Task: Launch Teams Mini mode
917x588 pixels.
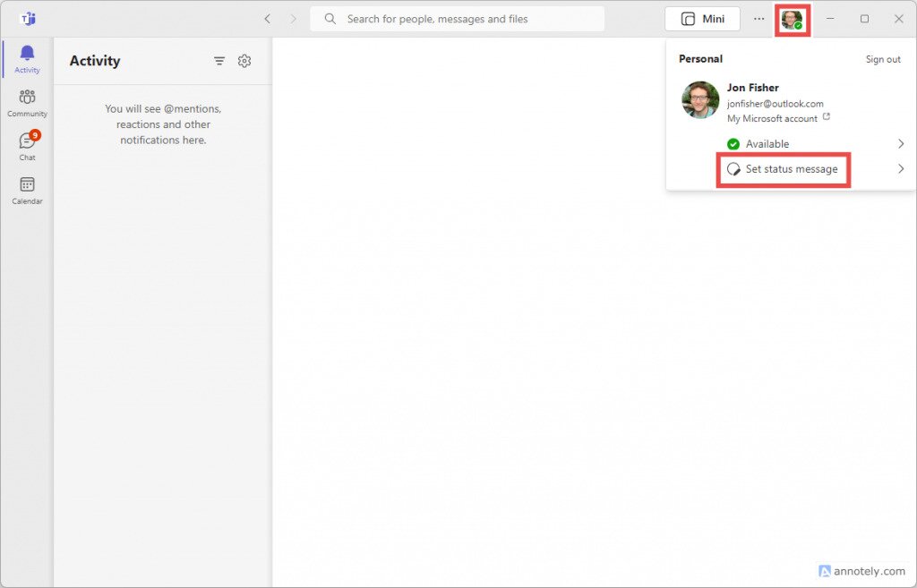Action: coord(702,18)
